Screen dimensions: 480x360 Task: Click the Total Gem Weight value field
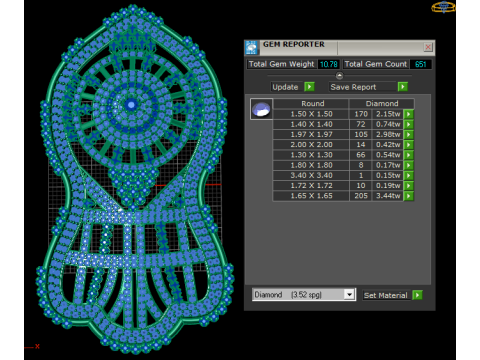point(328,64)
